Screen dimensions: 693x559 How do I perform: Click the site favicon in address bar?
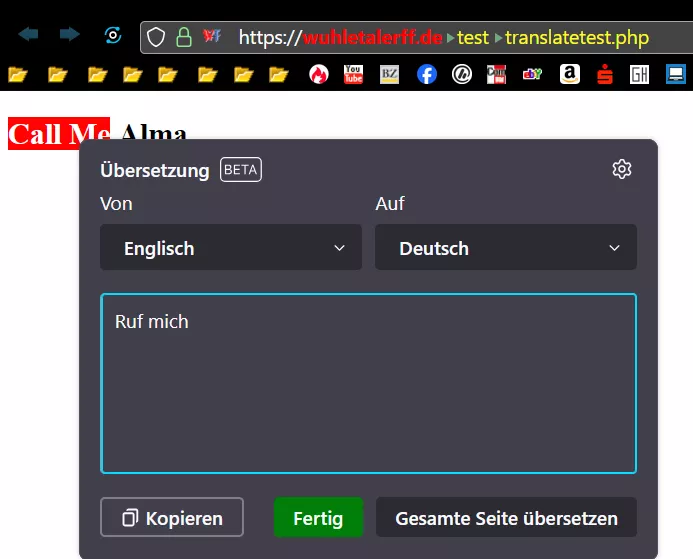[212, 36]
